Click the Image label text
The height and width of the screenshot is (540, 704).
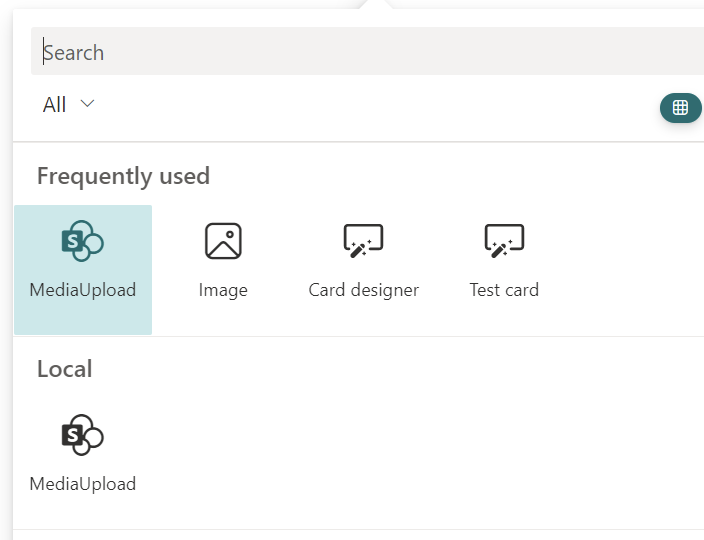coord(223,290)
